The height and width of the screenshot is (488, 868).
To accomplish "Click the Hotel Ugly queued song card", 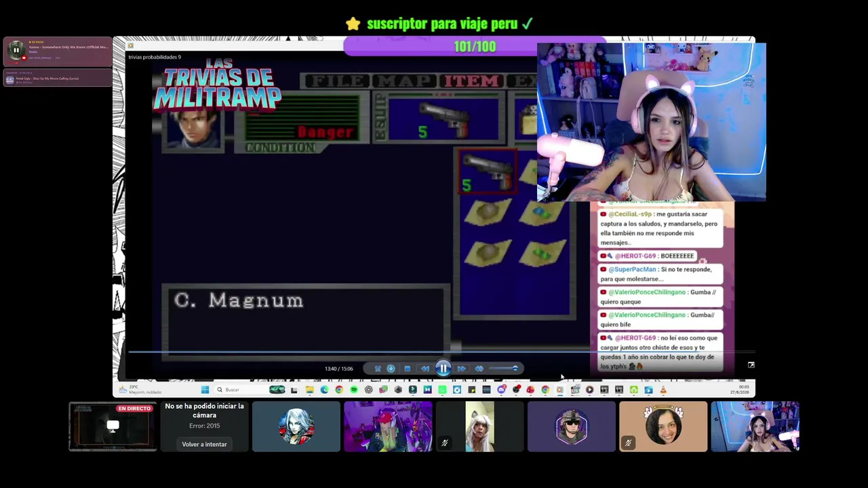I will (58, 79).
